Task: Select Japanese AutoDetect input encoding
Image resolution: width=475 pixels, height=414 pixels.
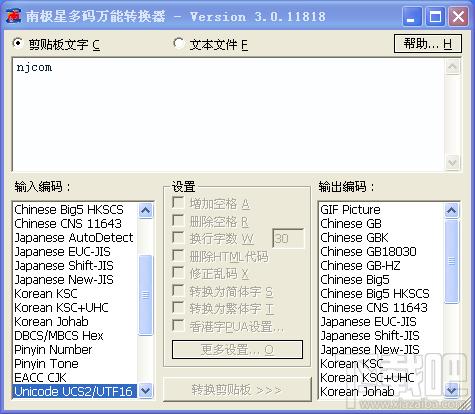Action: point(75,238)
